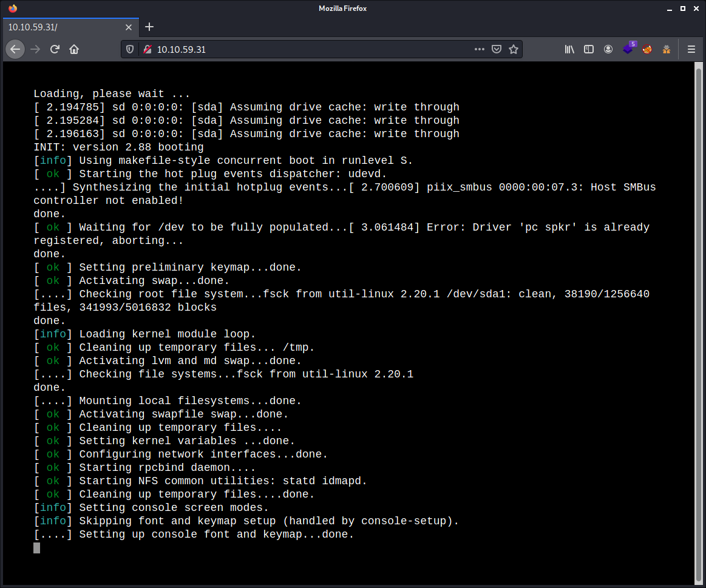Click 'Cleaning up temporary files... /tmp.' line

point(174,348)
